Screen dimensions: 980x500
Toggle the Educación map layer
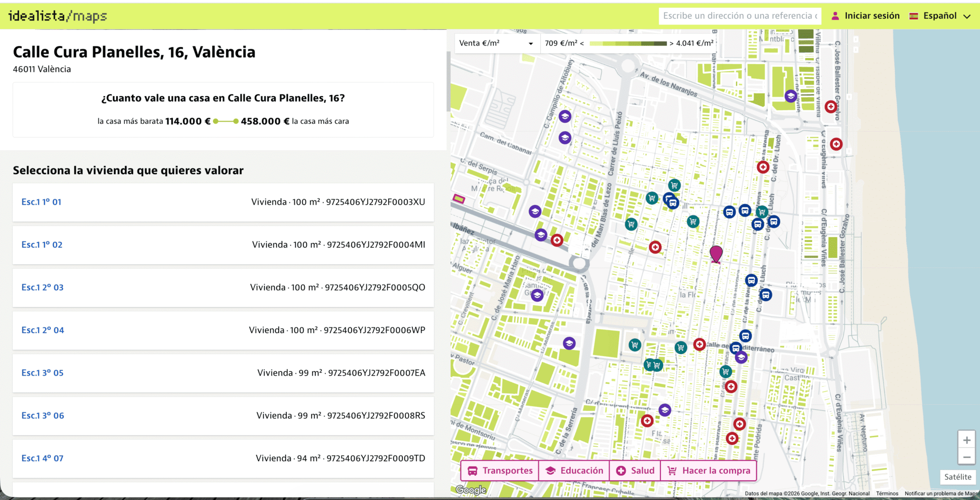coord(574,470)
